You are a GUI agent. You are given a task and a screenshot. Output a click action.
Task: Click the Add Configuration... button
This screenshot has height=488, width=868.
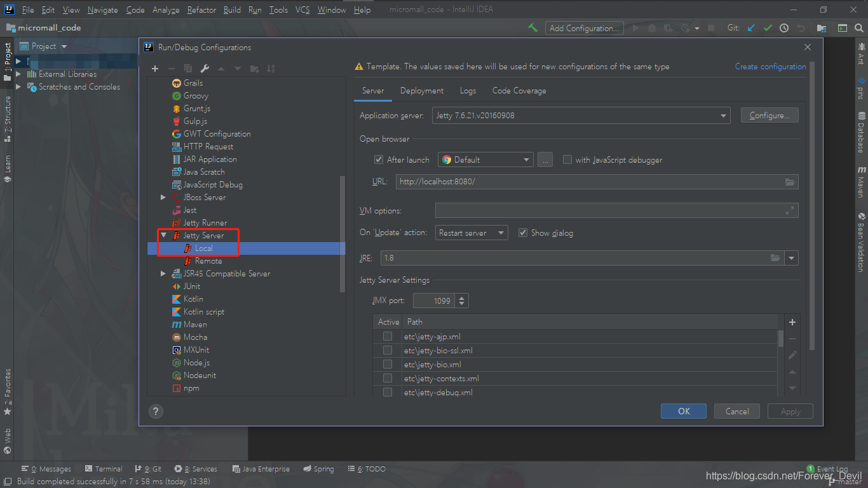584,28
